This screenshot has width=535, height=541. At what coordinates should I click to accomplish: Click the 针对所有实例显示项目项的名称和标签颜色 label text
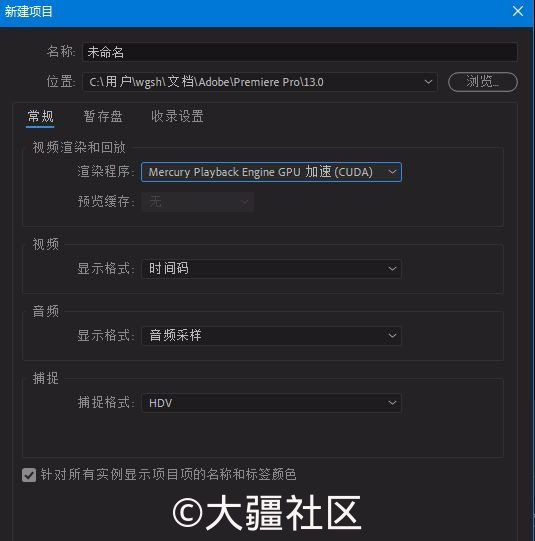coord(168,475)
